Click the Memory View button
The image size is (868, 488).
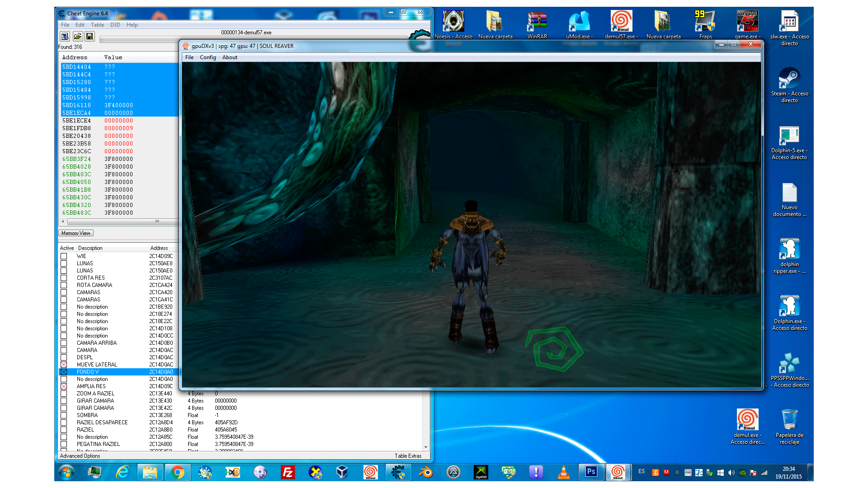click(x=76, y=233)
